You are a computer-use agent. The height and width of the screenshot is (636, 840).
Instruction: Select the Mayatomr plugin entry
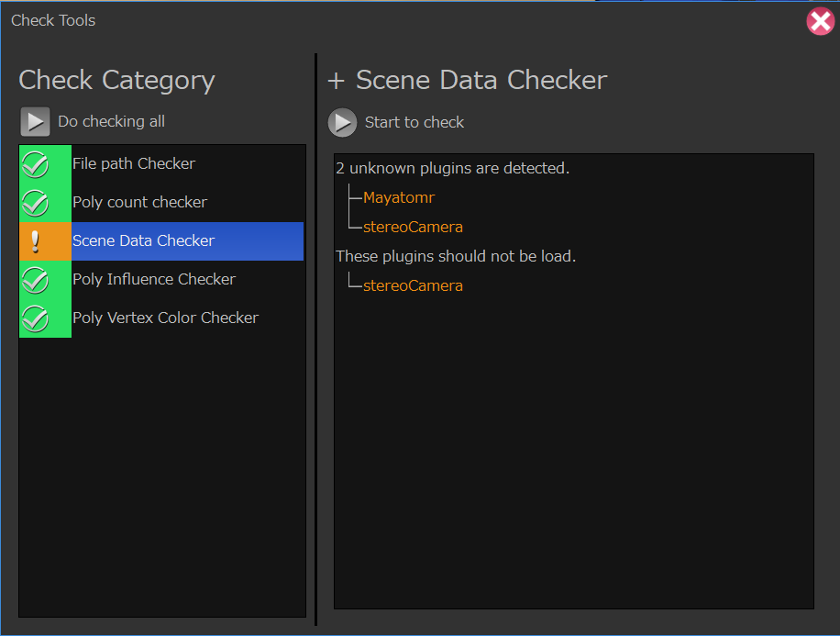[398, 198]
